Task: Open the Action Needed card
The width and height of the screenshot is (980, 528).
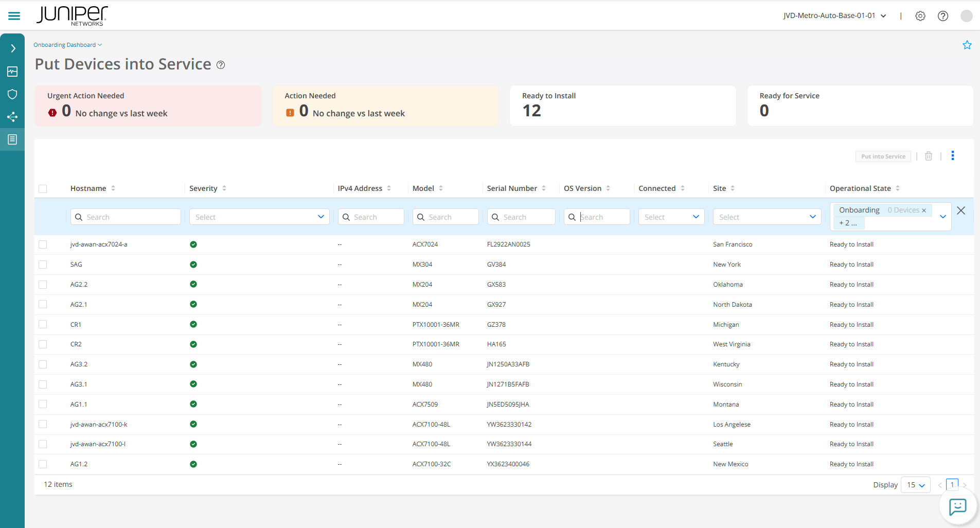Action: [385, 105]
